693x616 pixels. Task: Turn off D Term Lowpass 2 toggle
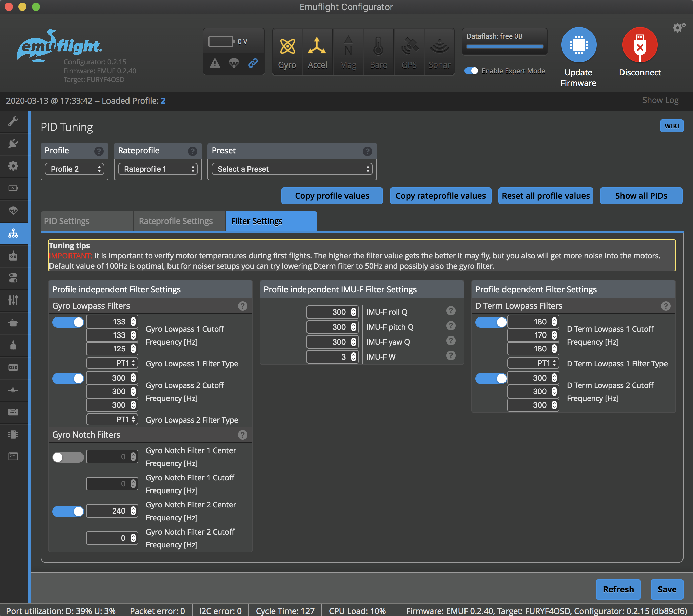pyautogui.click(x=491, y=378)
